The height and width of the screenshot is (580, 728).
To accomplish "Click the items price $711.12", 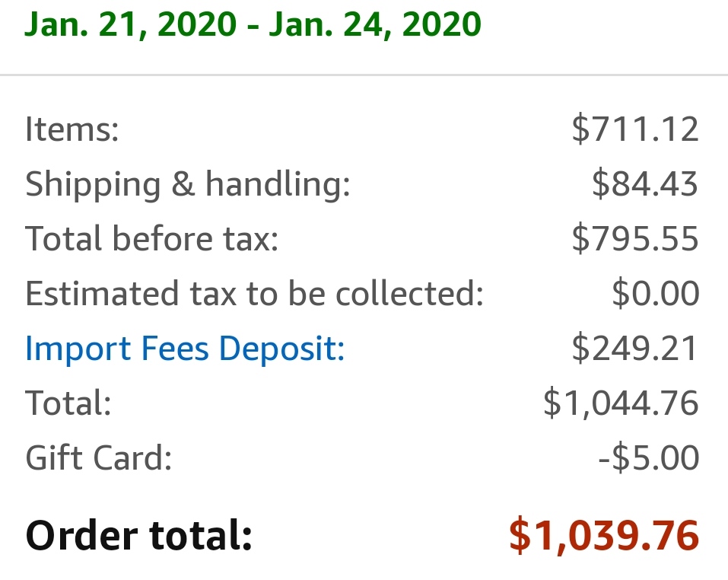I will coord(635,129).
